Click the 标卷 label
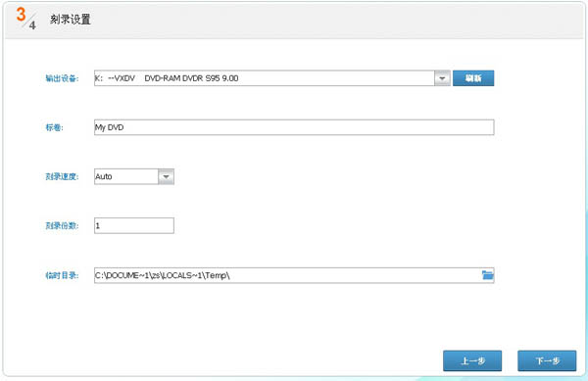 pos(54,127)
